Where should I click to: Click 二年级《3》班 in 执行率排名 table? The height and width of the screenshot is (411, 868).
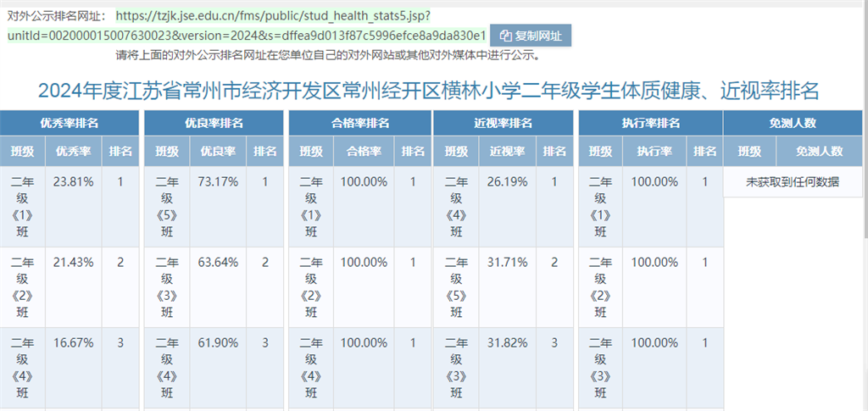tap(601, 368)
